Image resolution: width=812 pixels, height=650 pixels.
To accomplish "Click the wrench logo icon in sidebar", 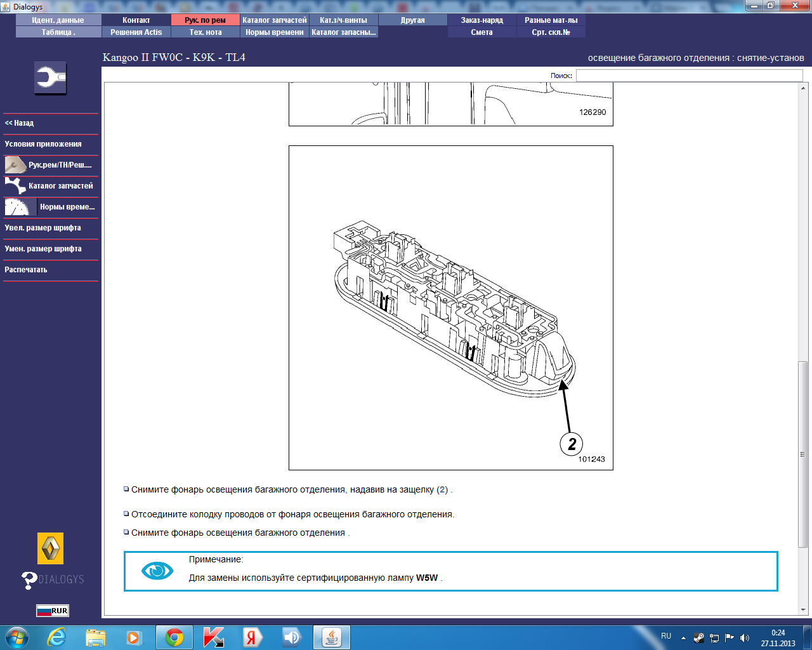I will (x=51, y=78).
